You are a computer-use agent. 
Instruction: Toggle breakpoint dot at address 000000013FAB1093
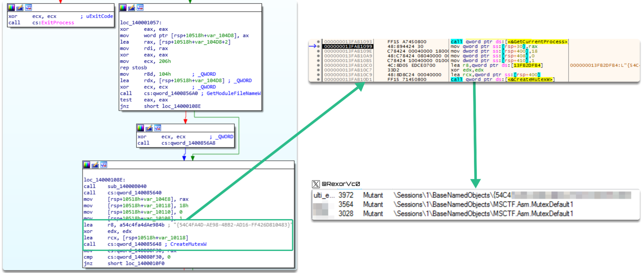[x=319, y=42]
